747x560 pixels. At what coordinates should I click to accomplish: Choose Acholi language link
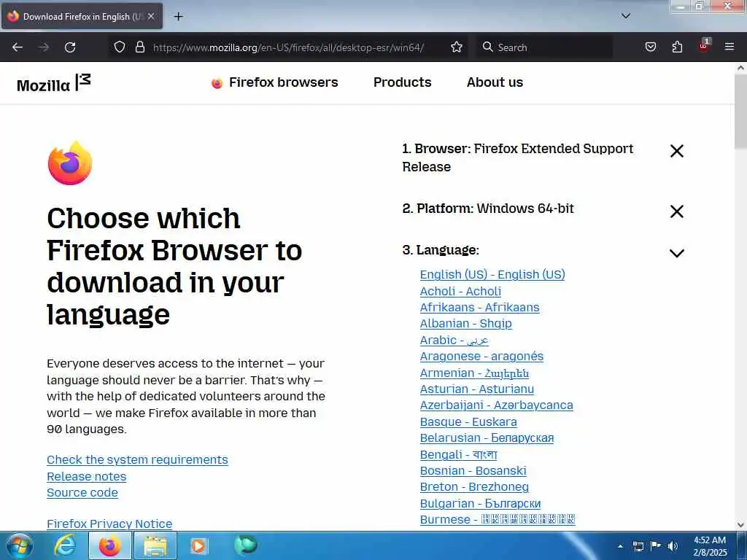460,291
